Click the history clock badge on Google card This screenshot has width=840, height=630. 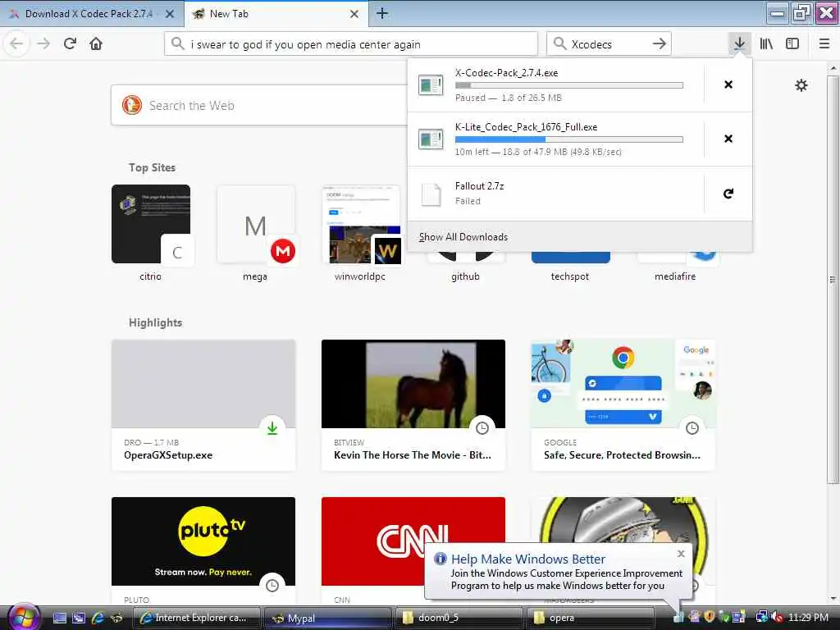click(692, 428)
